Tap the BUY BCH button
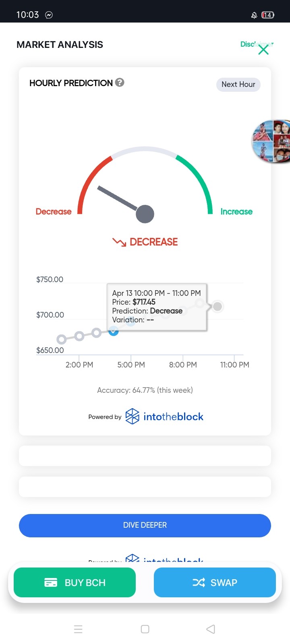 point(75,582)
